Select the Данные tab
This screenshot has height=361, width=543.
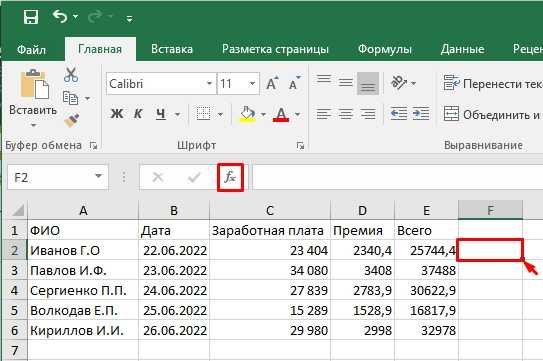pos(462,49)
